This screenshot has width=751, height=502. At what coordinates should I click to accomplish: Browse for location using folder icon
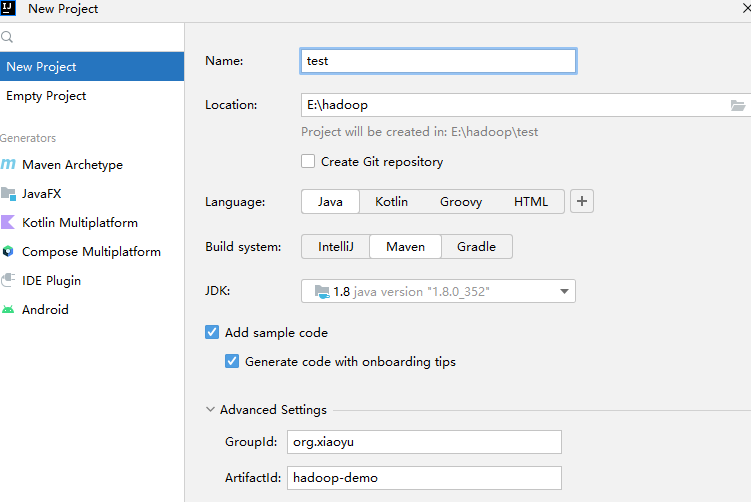pyautogui.click(x=738, y=105)
